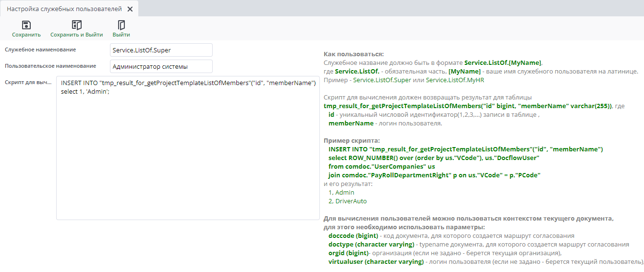Click the 'Администратор системы' input field

[x=161, y=66]
